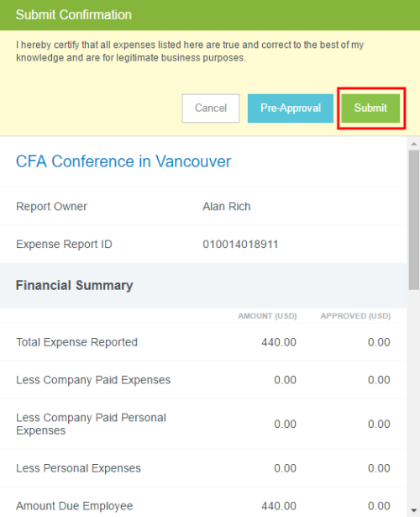Click the certification statement text

[x=190, y=51]
